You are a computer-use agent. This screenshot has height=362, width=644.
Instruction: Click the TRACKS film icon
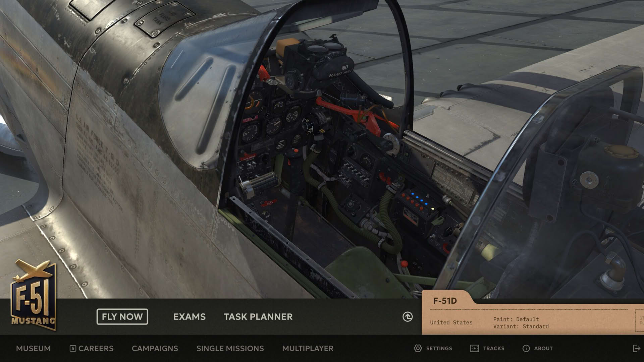pyautogui.click(x=475, y=348)
